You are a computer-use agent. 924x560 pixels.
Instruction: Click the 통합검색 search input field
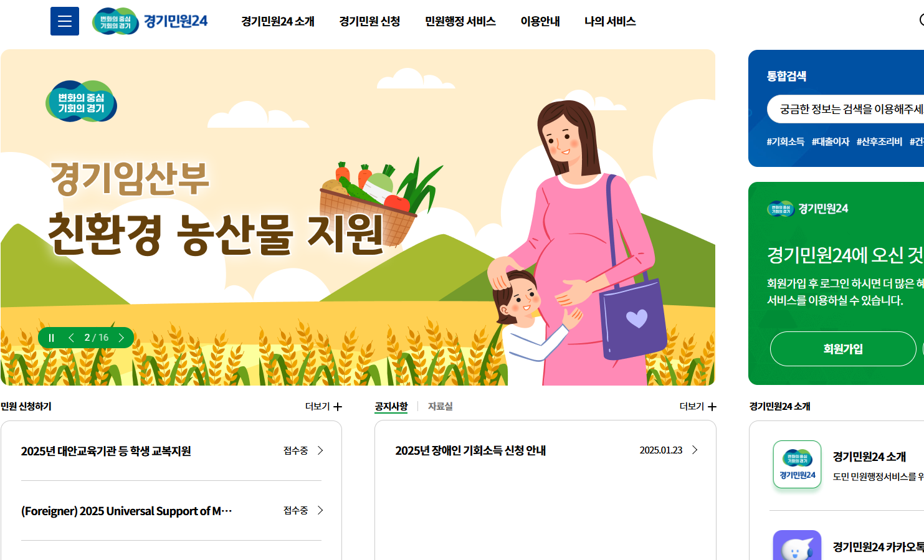coord(845,109)
